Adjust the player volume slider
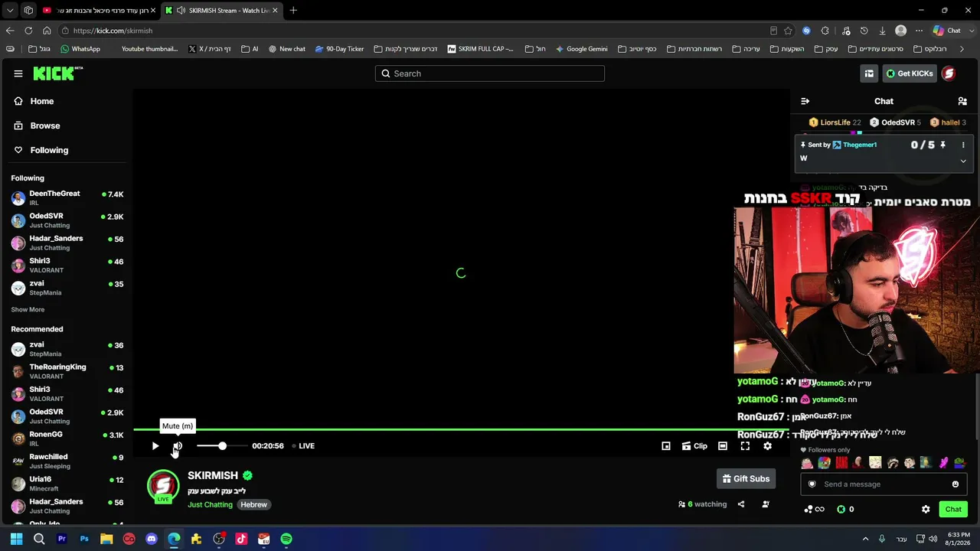The image size is (980, 551). pos(221,446)
